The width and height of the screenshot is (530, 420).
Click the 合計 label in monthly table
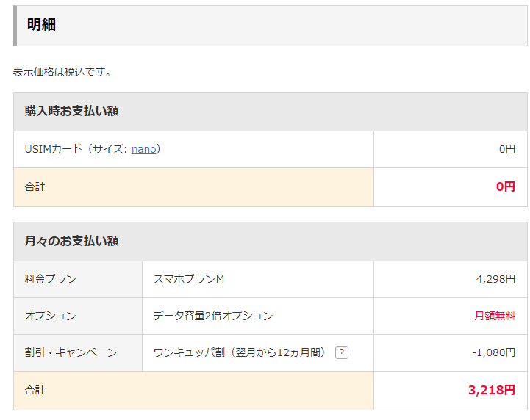pos(35,391)
